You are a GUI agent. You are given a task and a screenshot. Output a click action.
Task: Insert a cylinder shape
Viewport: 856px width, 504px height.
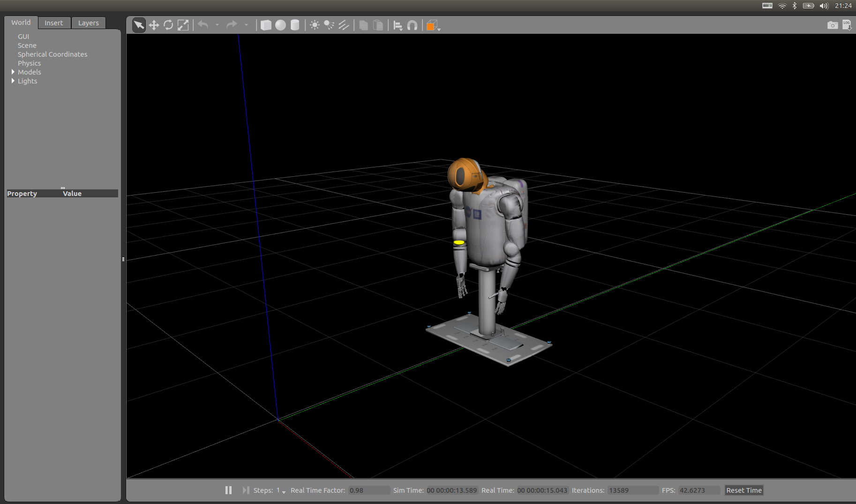click(295, 25)
